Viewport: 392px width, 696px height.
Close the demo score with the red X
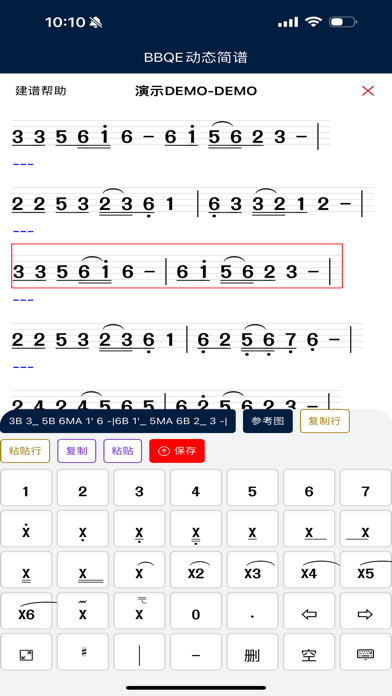(368, 91)
